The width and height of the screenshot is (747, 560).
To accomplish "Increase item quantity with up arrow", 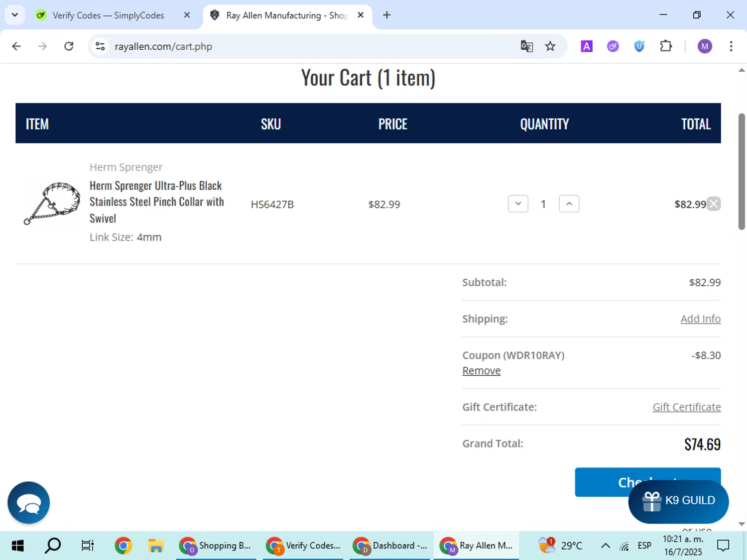I will click(x=569, y=204).
